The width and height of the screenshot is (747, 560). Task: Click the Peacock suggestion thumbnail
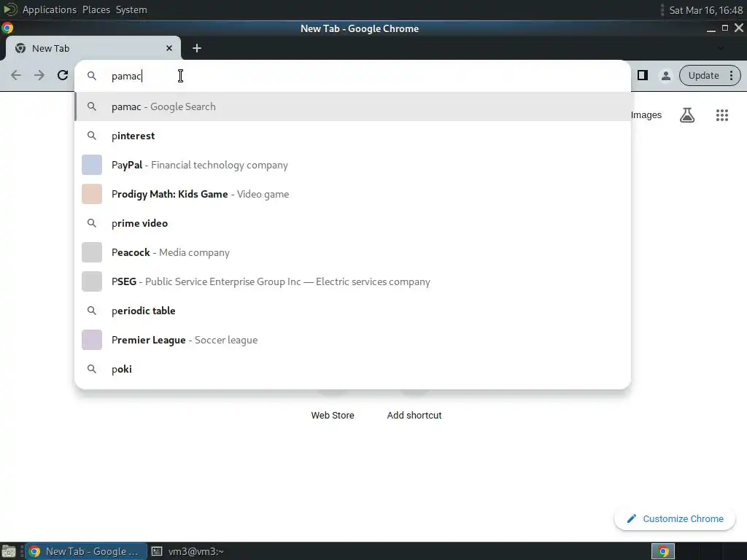pos(92,252)
